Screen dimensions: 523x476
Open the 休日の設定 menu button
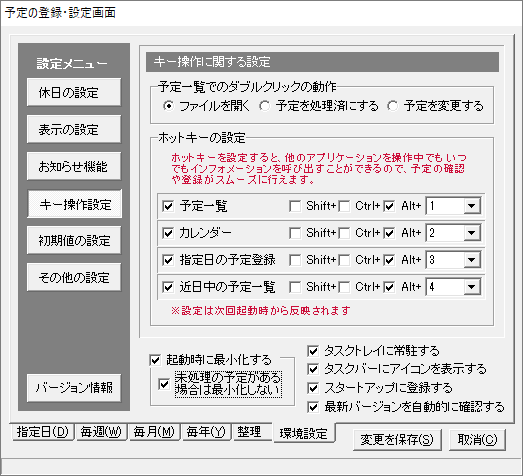point(74,92)
